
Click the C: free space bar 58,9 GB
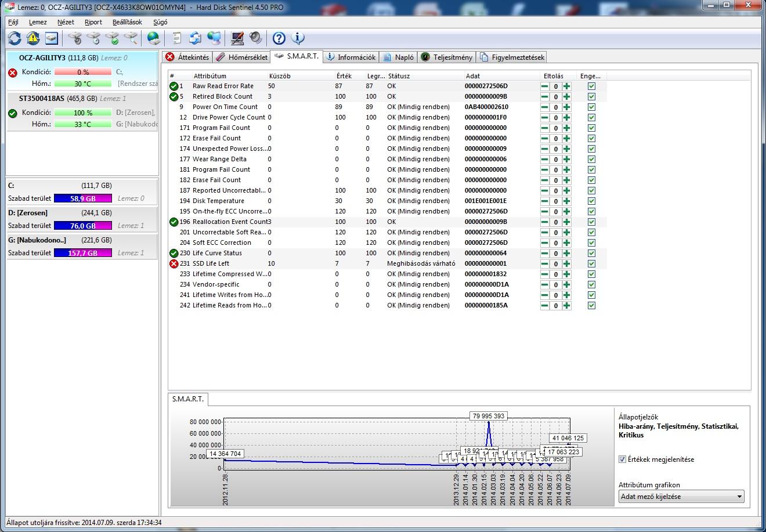83,198
